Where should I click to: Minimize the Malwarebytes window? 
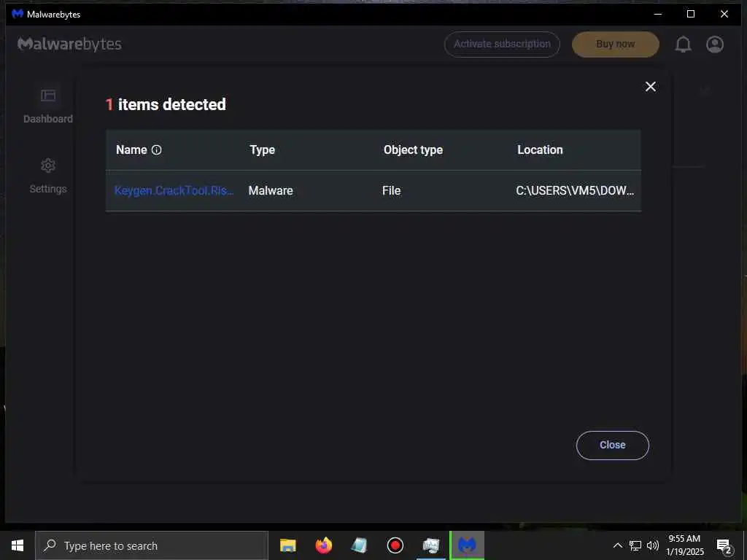click(x=658, y=15)
